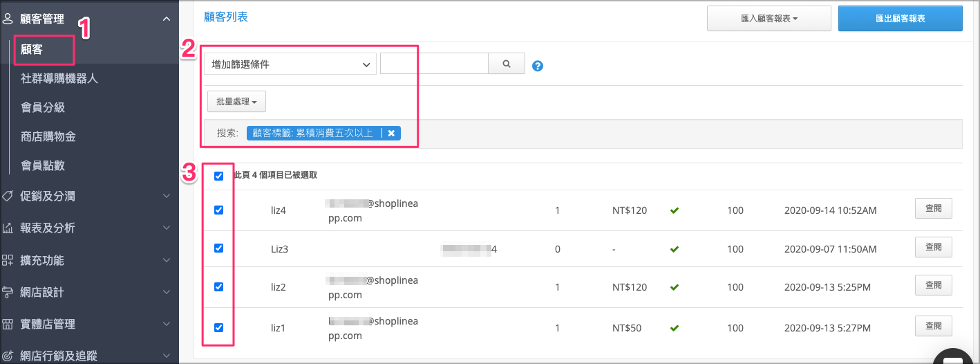Click the 網店設計 paint roller icon
This screenshot has width=980, height=364.
click(x=8, y=292)
